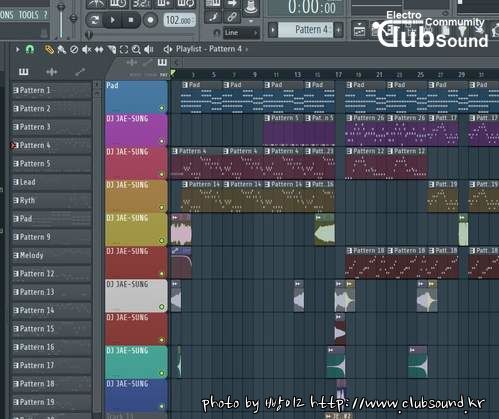Mute the olive-yellow DJ JAE-SUNG track
The height and width of the screenshot is (419, 499).
(162, 240)
